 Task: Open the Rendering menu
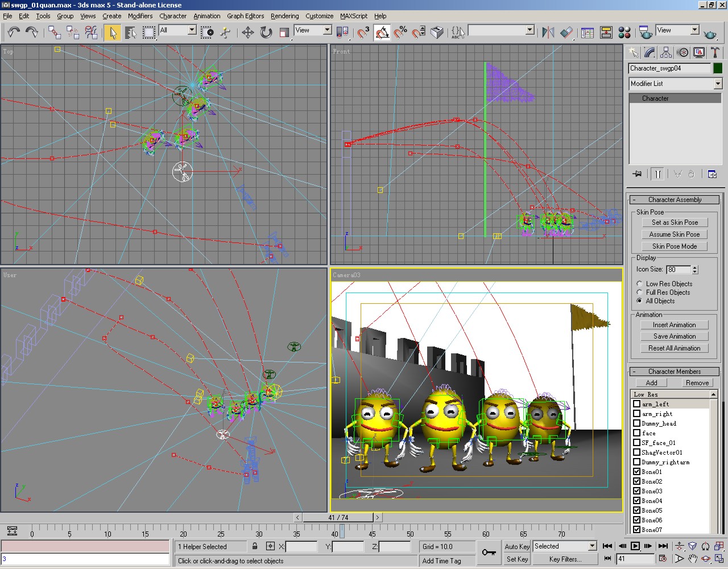[284, 16]
